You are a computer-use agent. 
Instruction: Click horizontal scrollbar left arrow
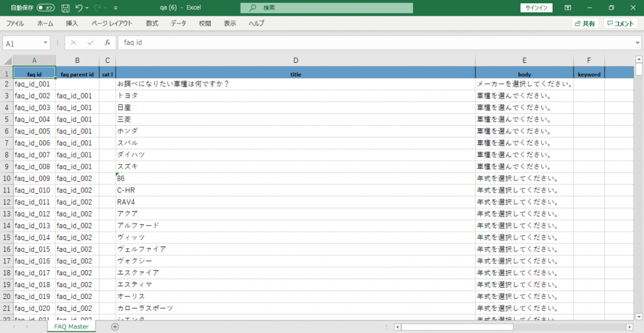click(x=397, y=327)
